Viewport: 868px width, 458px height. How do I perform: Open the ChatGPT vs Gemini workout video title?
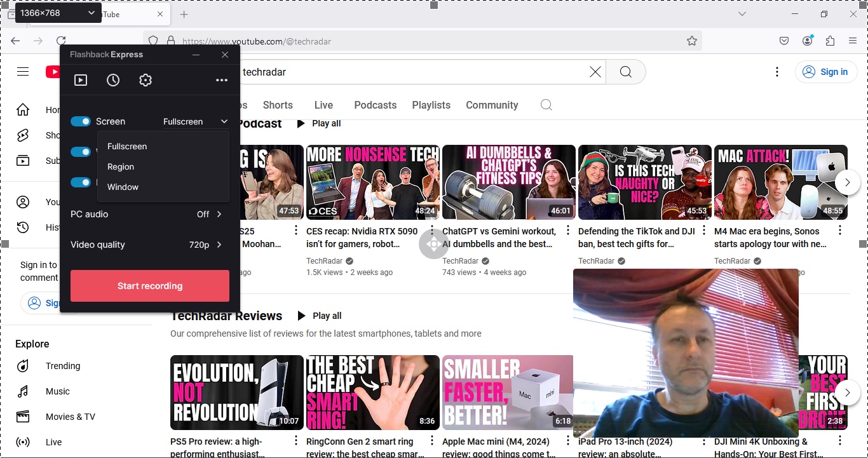coord(499,238)
